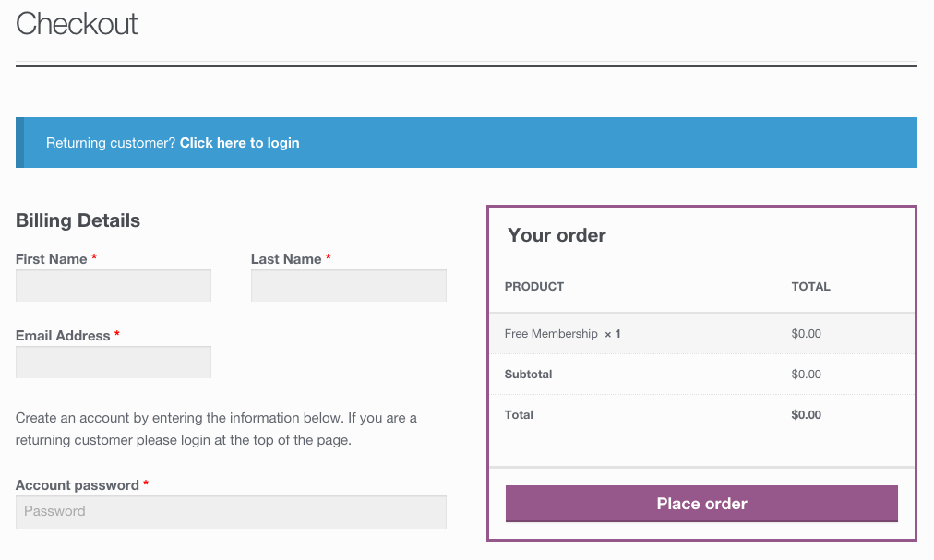The image size is (934, 560).
Task: Select the Free Membership product row
Action: tap(701, 334)
